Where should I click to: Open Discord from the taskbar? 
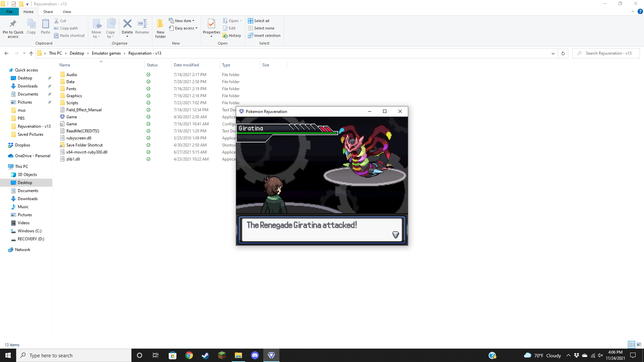[255, 355]
